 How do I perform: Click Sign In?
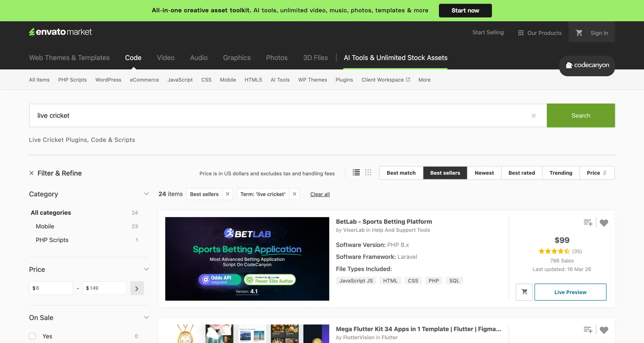[599, 33]
